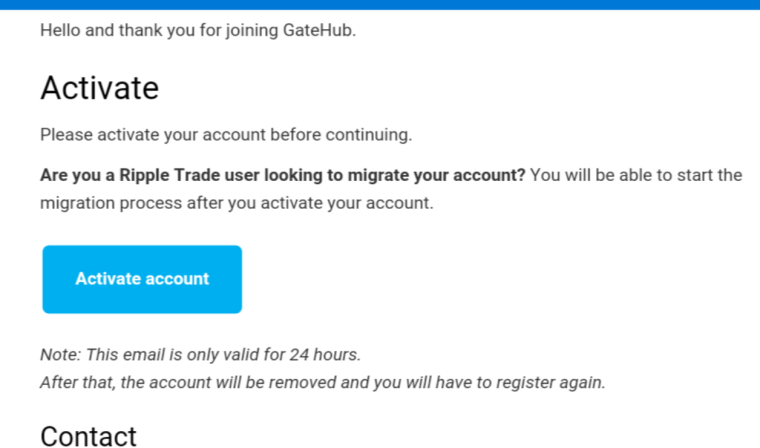Select the 'Please activate your account' sentence
Viewport: 760px width, 448px height.
click(225, 134)
